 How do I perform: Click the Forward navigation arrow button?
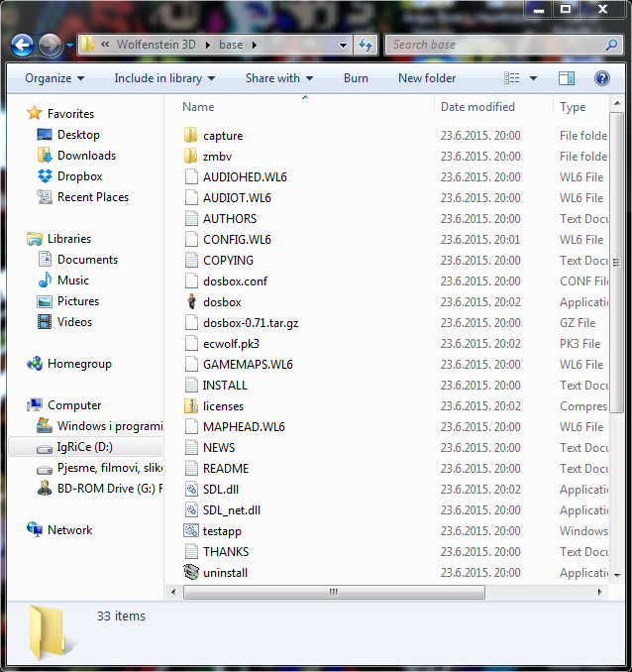click(x=50, y=45)
